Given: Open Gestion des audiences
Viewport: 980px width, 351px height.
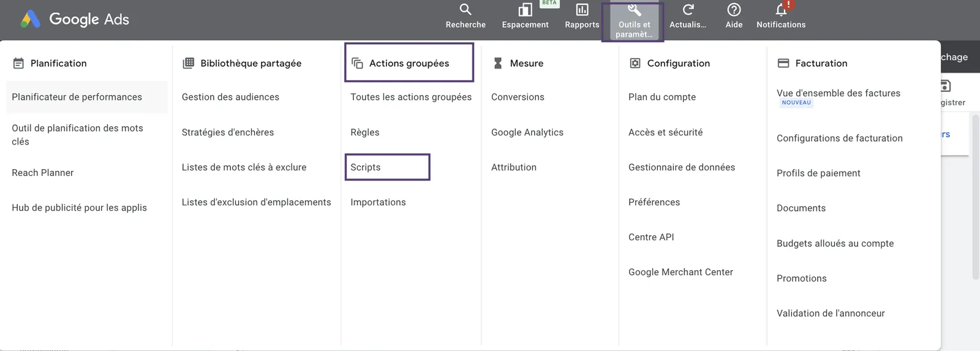Looking at the screenshot, I should click(x=230, y=97).
